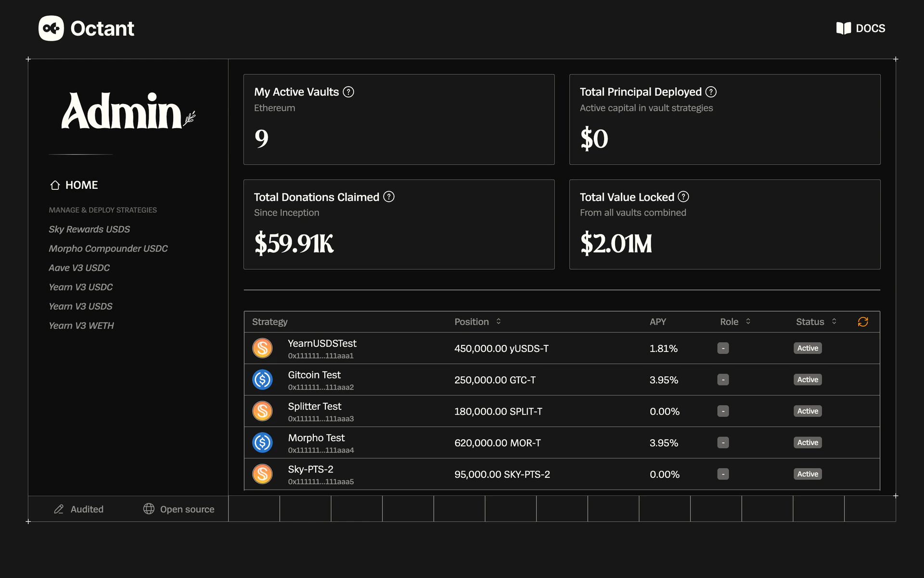Show info tooltip for Total Donations Claimed
The width and height of the screenshot is (924, 578).
click(389, 197)
